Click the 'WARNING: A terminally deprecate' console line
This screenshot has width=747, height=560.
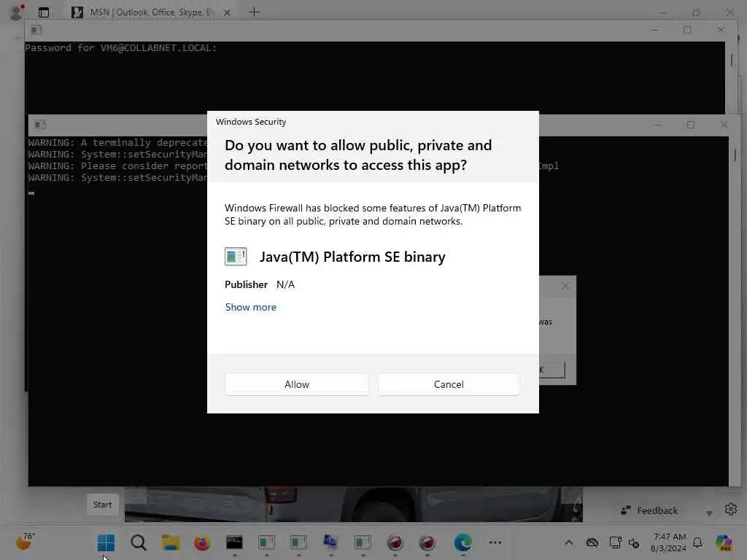point(117,142)
